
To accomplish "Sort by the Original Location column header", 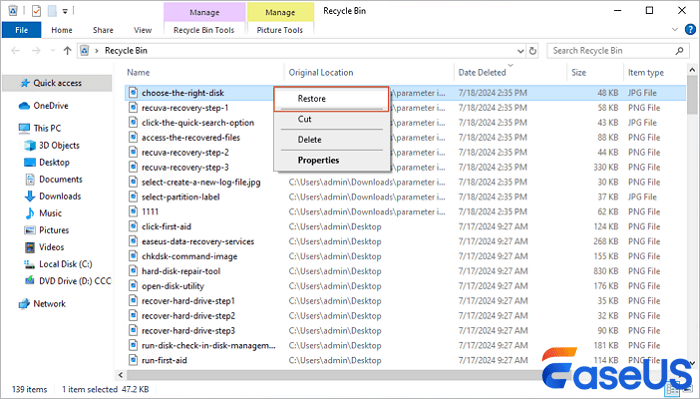I will 321,72.
